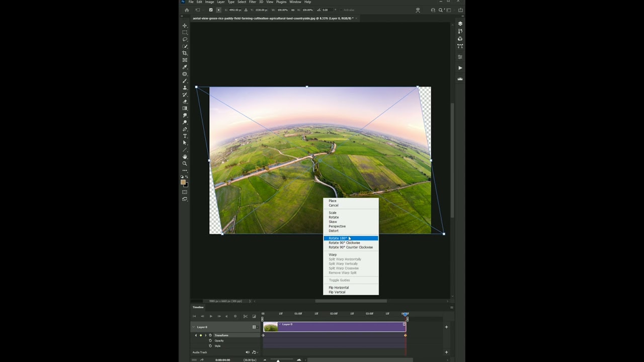Add media to Layer 0 track
Image resolution: width=644 pixels, height=362 pixels.
coord(446,327)
